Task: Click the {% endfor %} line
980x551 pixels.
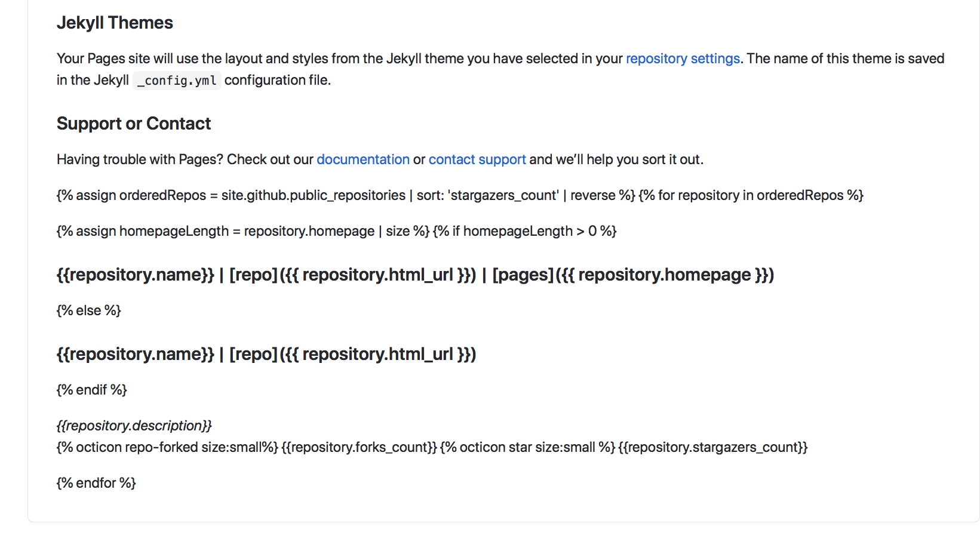Action: [96, 483]
